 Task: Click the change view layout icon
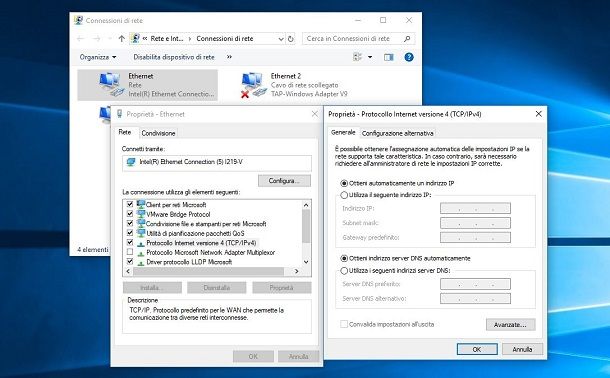(357, 57)
